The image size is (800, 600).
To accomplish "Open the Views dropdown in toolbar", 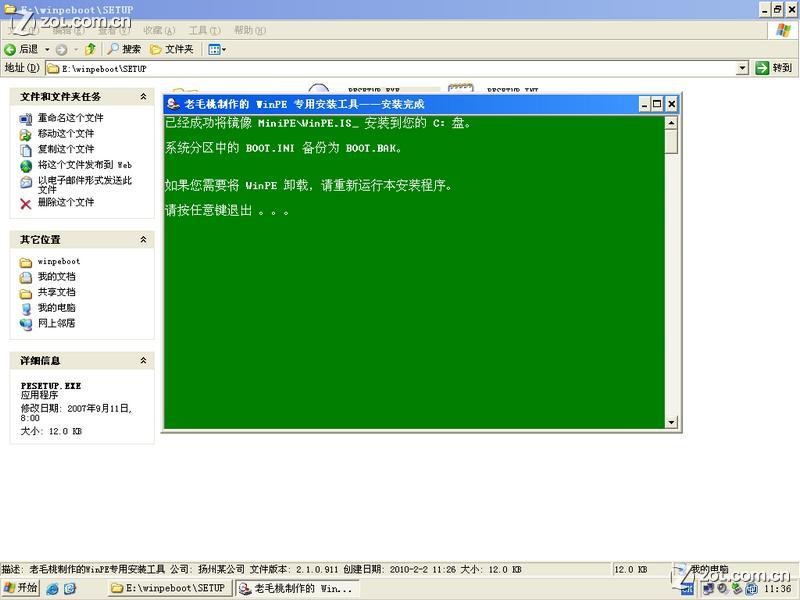I will 217,49.
